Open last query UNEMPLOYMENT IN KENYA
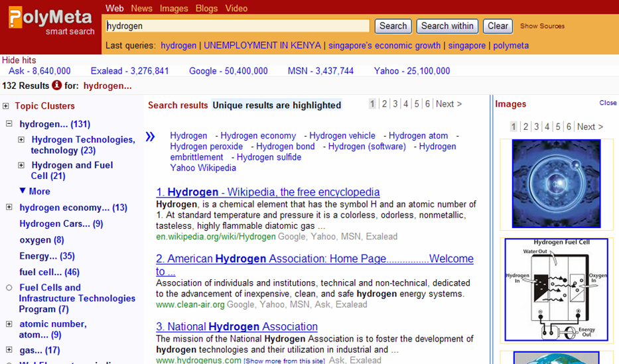Image resolution: width=619 pixels, height=364 pixels. 262,45
